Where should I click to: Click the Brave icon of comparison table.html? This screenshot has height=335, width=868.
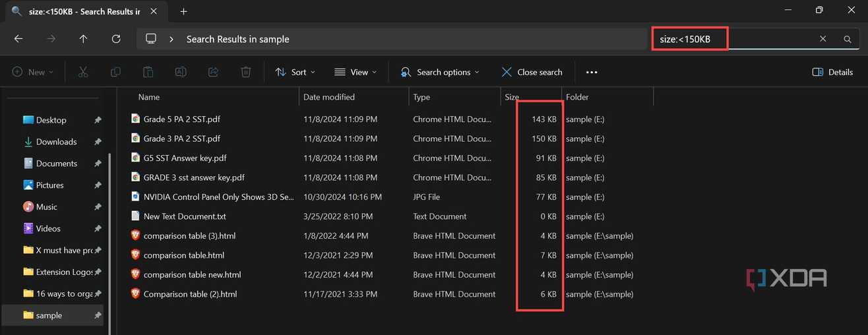135,255
